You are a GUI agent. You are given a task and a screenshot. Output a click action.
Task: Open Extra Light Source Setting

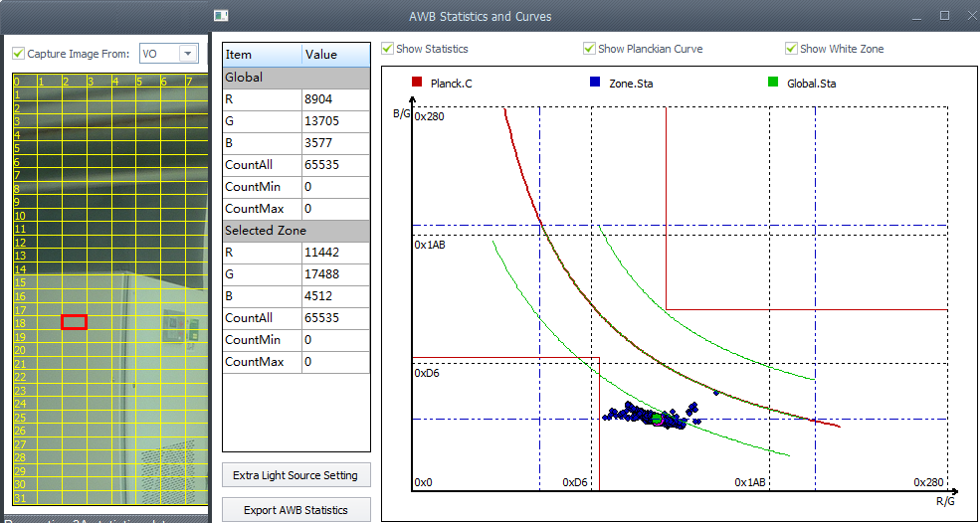295,475
